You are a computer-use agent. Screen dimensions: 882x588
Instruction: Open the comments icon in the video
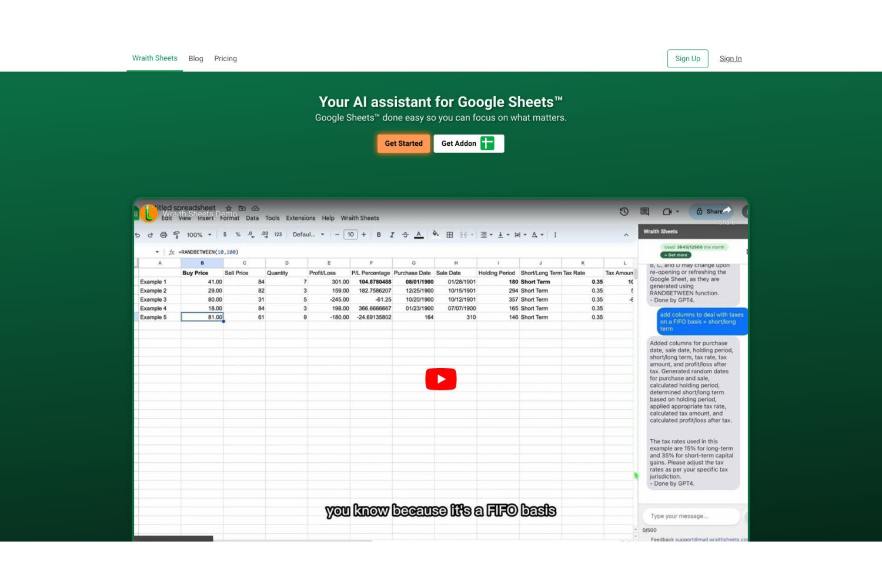pyautogui.click(x=644, y=212)
